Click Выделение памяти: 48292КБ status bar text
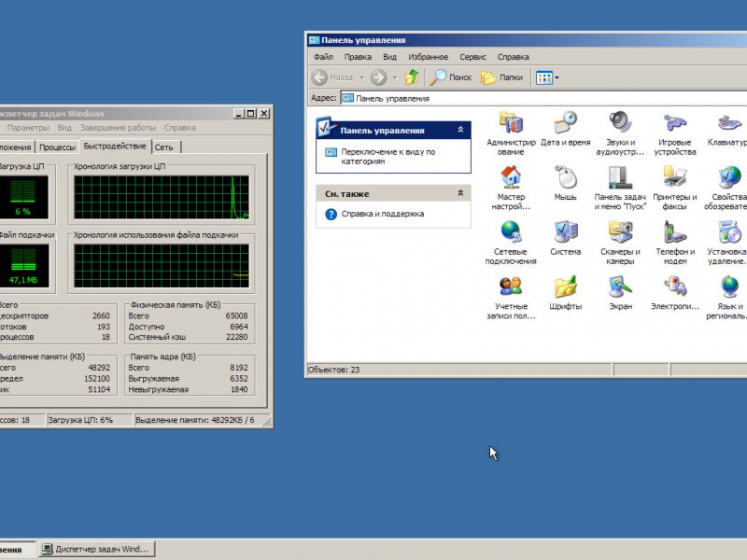 click(195, 420)
